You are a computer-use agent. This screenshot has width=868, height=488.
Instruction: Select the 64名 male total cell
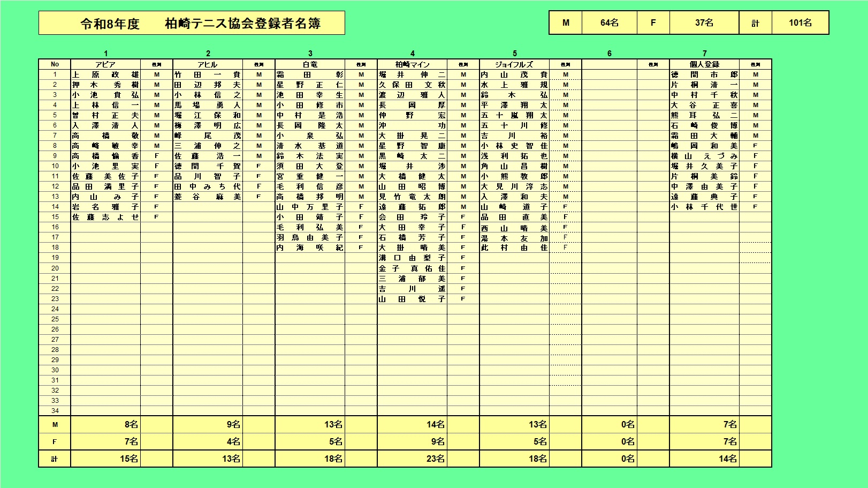click(x=609, y=22)
